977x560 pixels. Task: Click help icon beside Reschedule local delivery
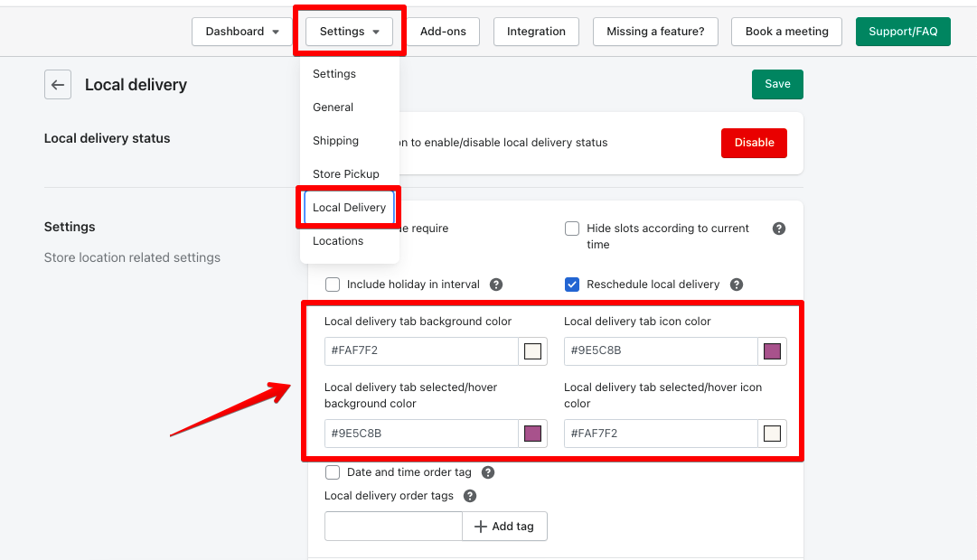[x=737, y=285]
